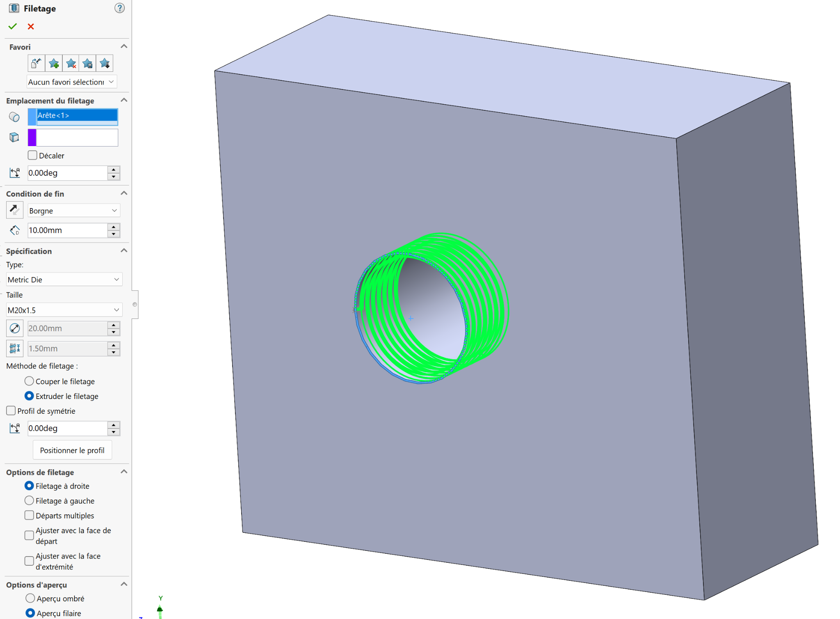Click the reverse direction arrow icon
840x619 pixels.
pyautogui.click(x=14, y=210)
